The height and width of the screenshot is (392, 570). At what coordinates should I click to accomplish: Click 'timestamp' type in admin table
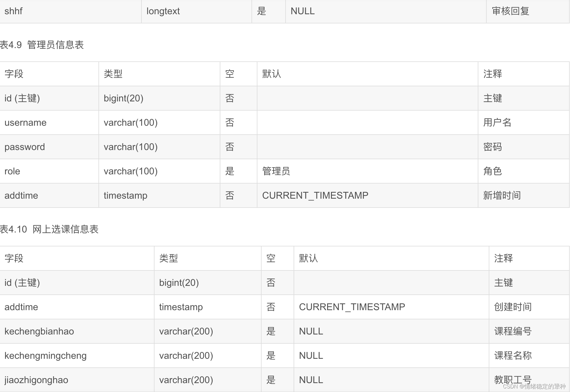[x=125, y=196]
